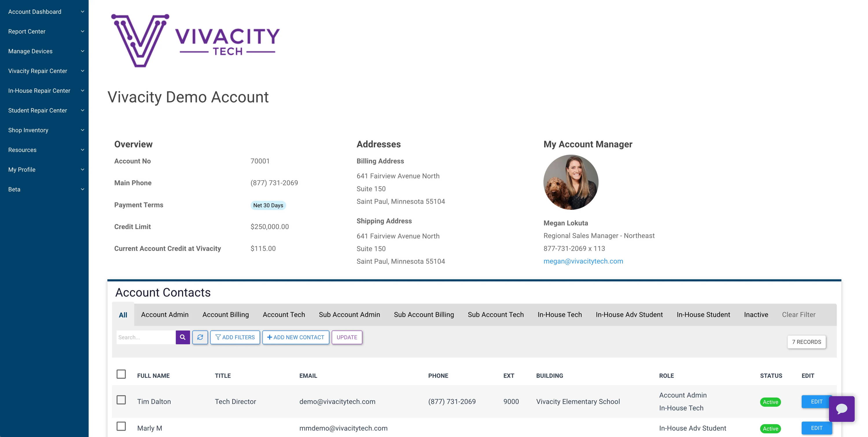The height and width of the screenshot is (437, 868).
Task: Email megan@vivacitytech.com link
Action: (x=583, y=261)
